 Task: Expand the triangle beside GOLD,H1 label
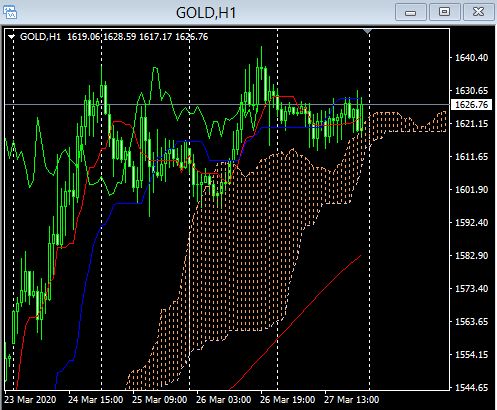(11, 37)
